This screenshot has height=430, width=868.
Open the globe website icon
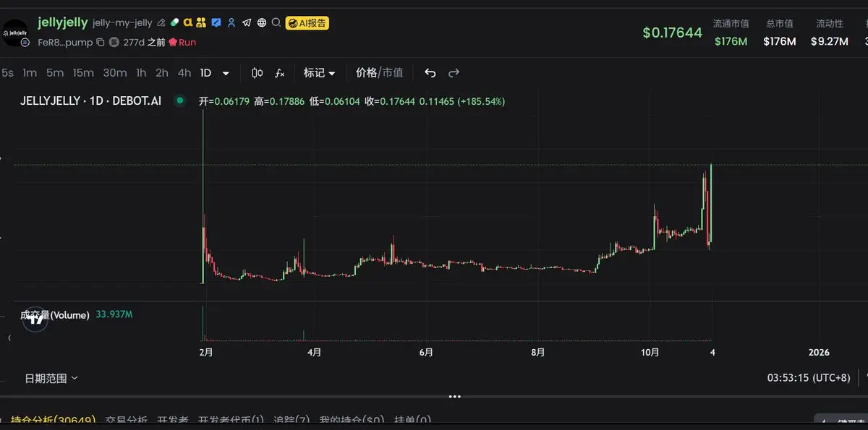pos(262,23)
